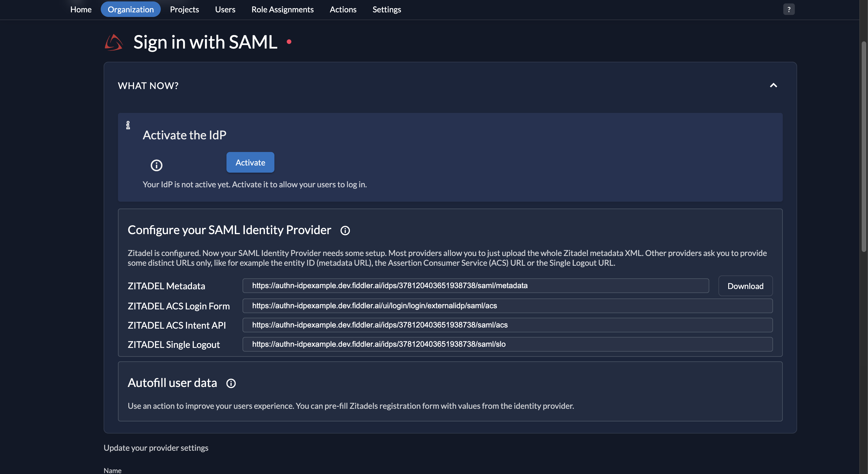This screenshot has width=868, height=474.
Task: Click the SAML logo icon beside the title
Action: click(x=114, y=42)
